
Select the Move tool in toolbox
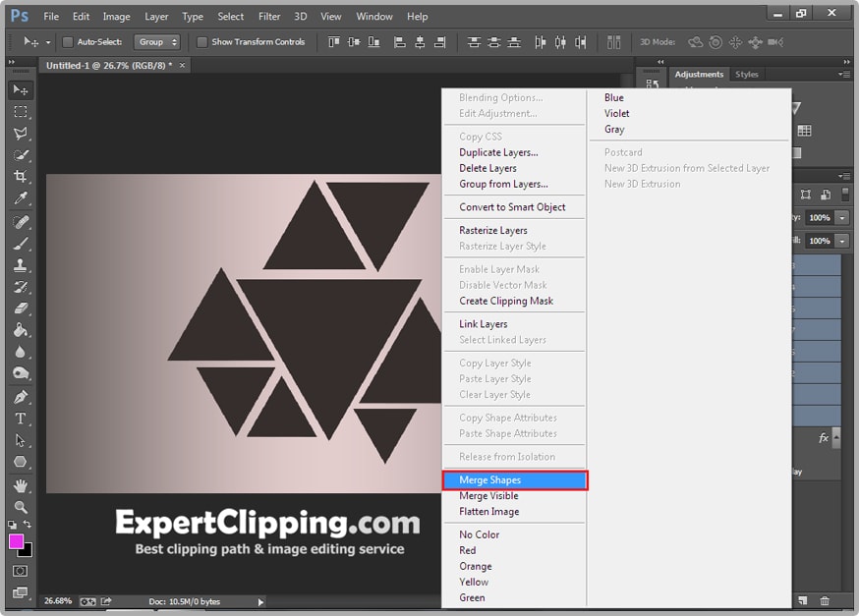(20, 90)
